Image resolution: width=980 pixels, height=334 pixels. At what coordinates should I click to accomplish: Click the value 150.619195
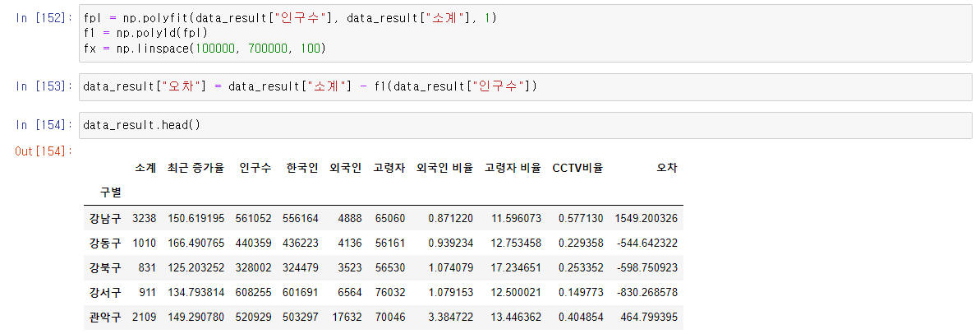(x=196, y=218)
